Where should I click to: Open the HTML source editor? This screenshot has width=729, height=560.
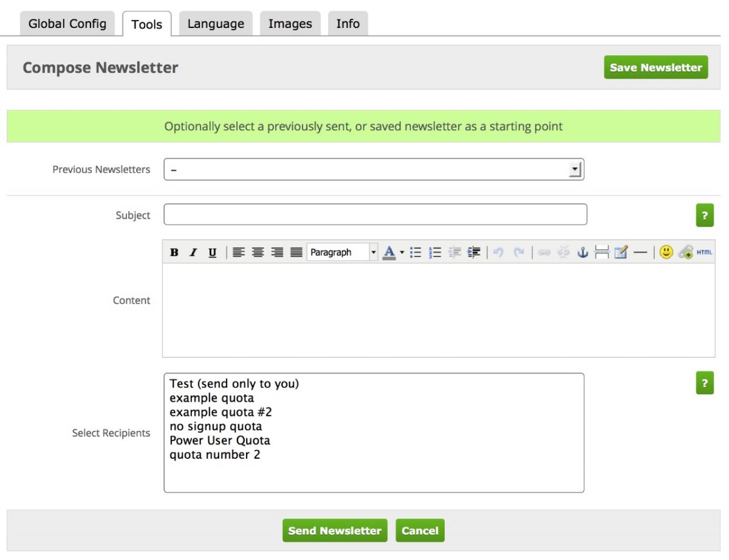(x=705, y=252)
